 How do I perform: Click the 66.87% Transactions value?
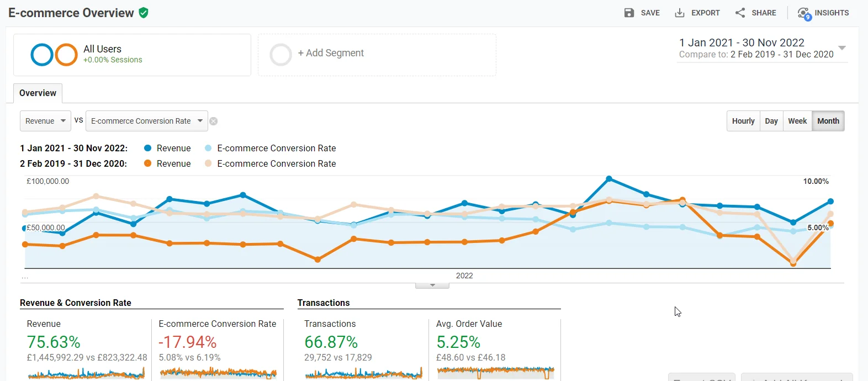(x=331, y=342)
